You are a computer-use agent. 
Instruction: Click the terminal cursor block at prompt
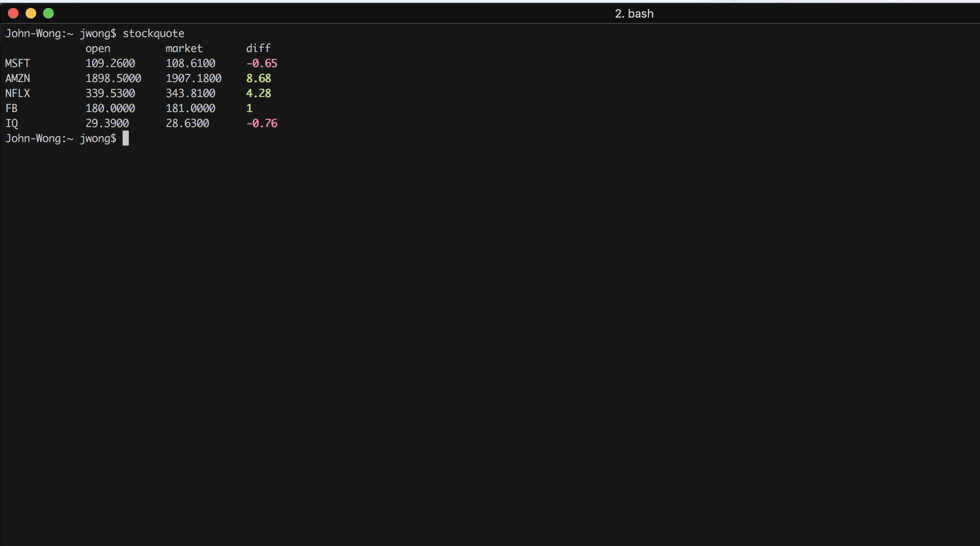[126, 138]
